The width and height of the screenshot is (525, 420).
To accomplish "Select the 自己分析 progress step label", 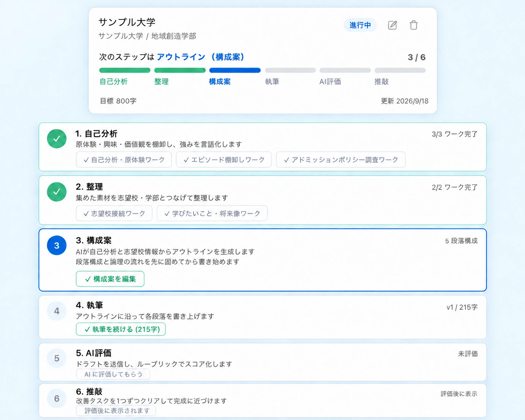I will pyautogui.click(x=113, y=82).
